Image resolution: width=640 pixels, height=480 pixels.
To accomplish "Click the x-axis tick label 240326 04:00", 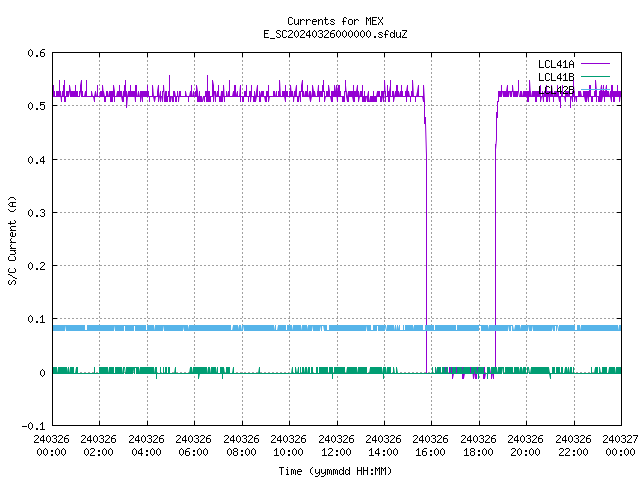I will coord(146,446).
